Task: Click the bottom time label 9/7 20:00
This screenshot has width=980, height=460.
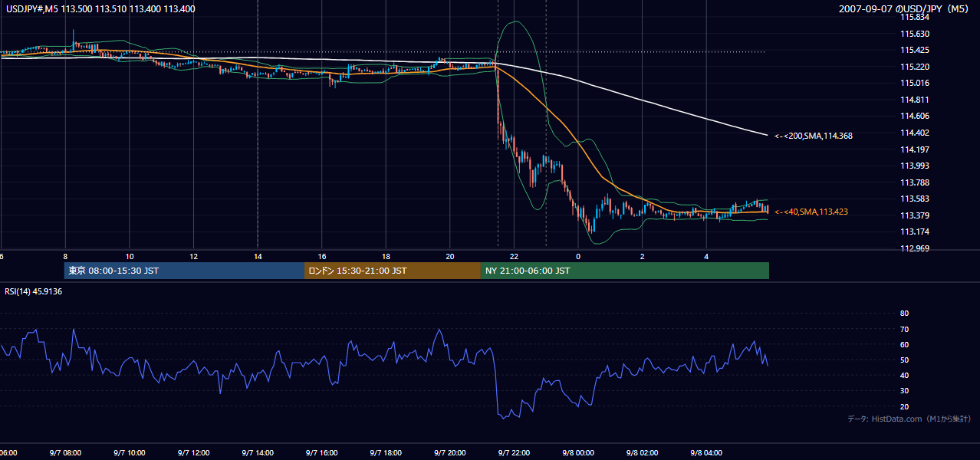Action: tap(450, 452)
